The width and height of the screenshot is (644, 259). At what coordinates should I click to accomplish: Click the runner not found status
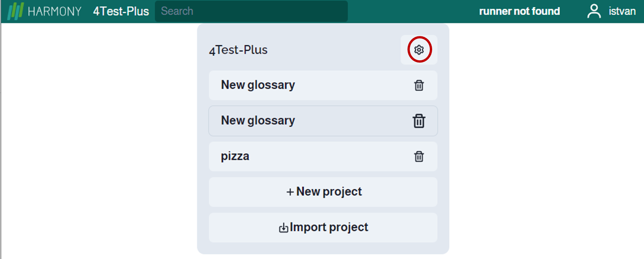[x=519, y=11]
